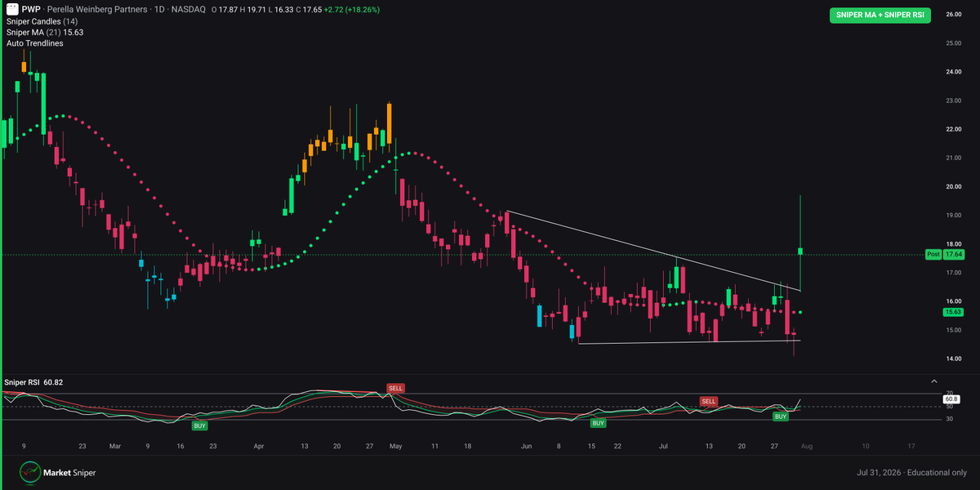
Task: Click the 14.00 price axis label
Action: coord(953,359)
